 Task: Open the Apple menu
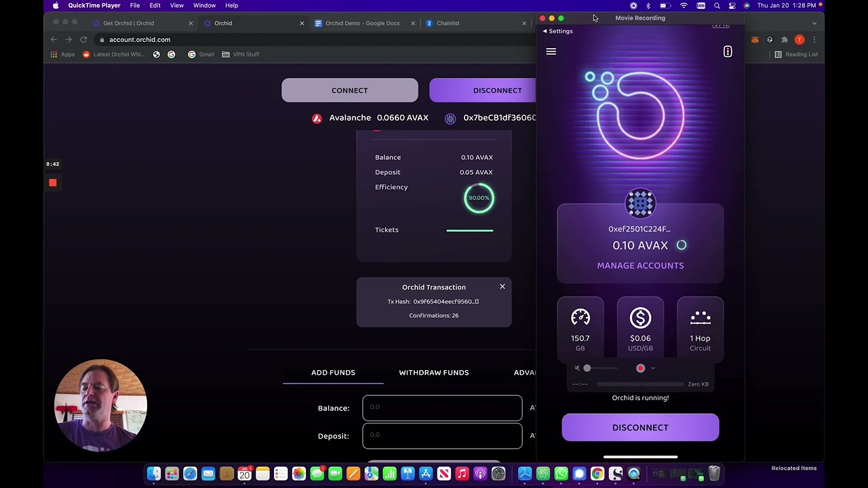tap(56, 5)
